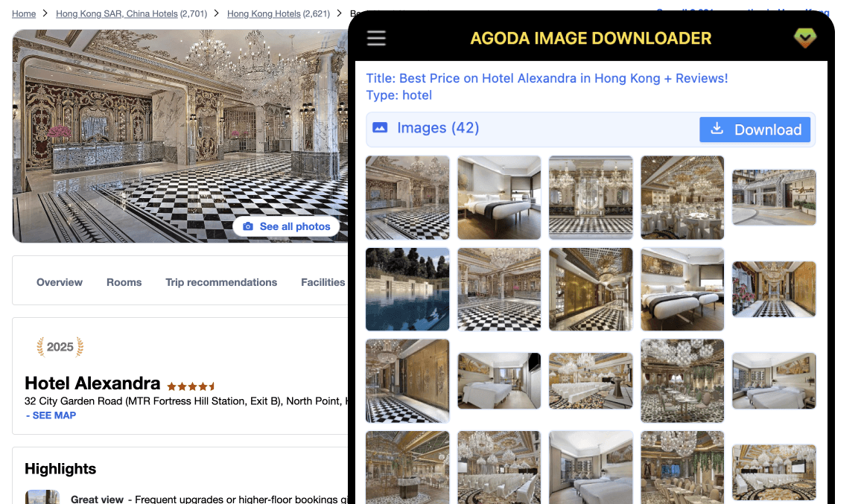
Task: Select the hotel exterior entrance thumbnail
Action: click(774, 197)
